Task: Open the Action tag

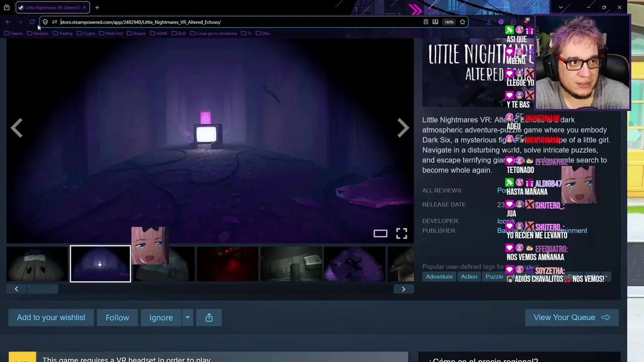Action: [469, 277]
